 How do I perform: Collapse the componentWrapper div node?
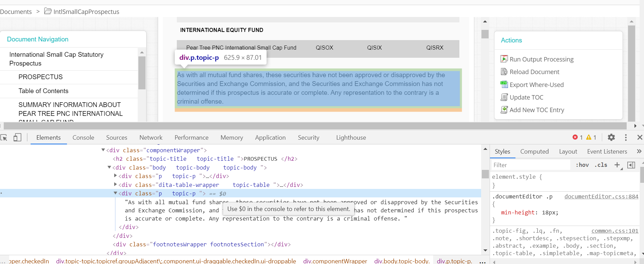103,150
